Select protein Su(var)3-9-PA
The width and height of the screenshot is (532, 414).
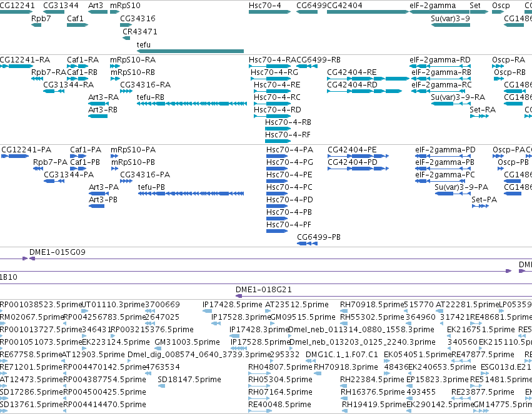coord(453,194)
